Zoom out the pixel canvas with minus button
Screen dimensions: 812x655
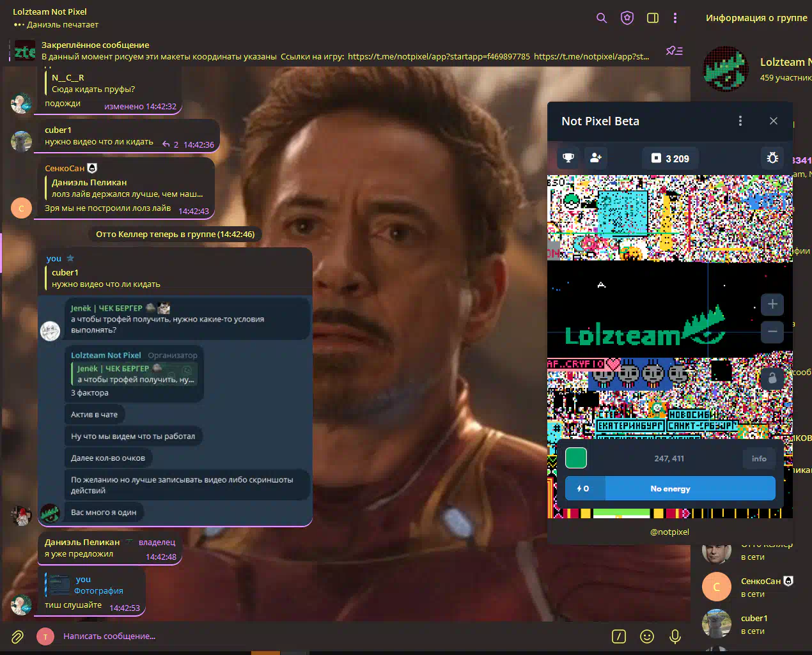tap(772, 331)
